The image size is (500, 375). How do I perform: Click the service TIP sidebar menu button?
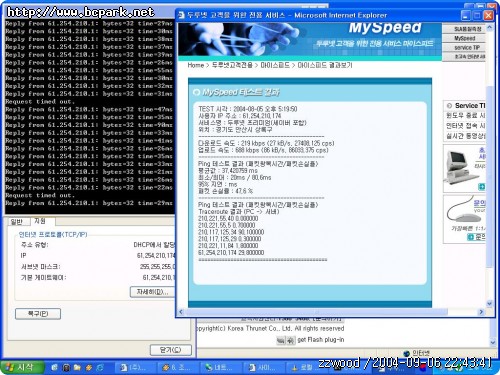point(464,47)
